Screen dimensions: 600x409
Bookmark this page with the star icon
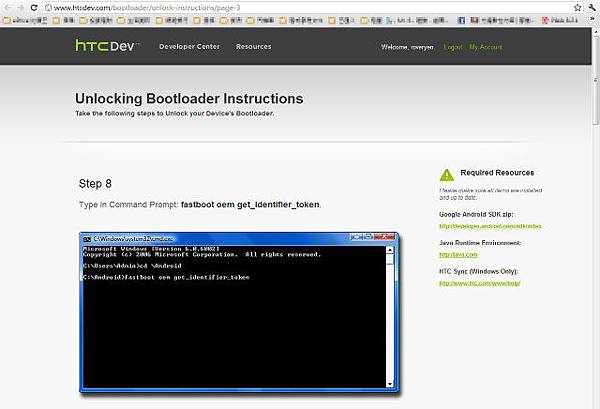coord(577,7)
